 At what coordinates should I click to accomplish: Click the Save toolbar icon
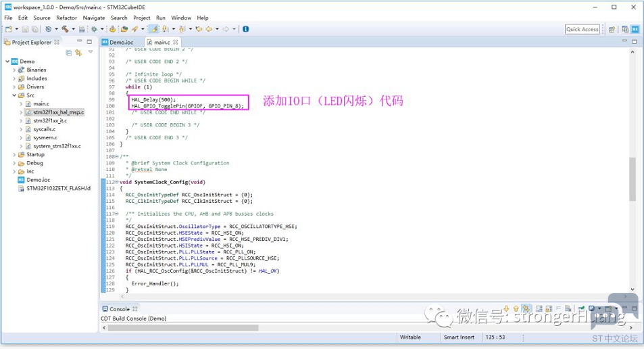tap(25, 29)
